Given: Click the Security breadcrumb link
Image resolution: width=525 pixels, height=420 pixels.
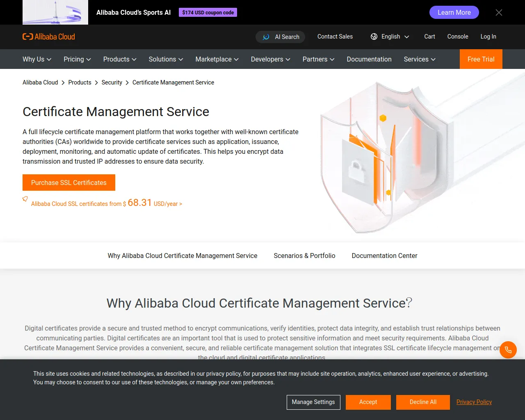Looking at the screenshot, I should click(x=112, y=82).
